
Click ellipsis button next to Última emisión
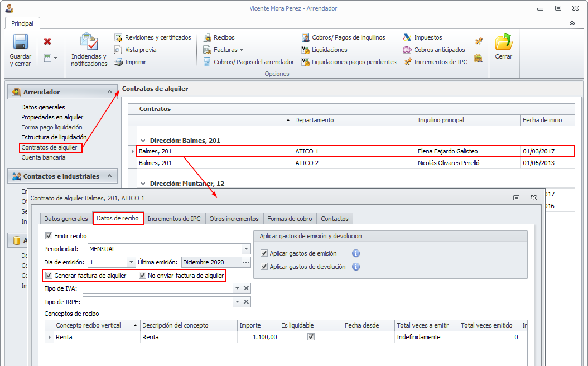(246, 262)
